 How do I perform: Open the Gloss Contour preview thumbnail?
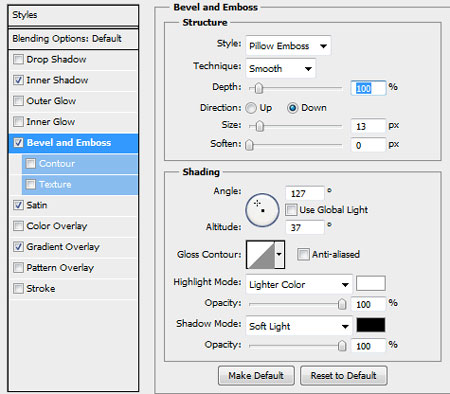point(260,255)
